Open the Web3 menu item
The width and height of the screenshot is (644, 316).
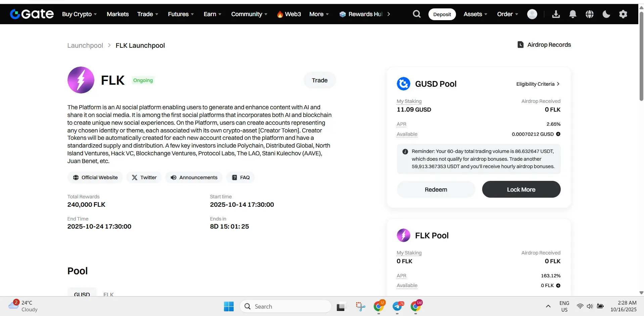(x=289, y=14)
